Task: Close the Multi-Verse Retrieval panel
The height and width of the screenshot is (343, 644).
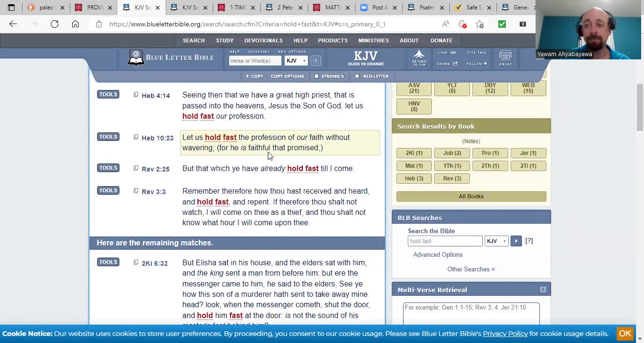Action: 543,289
